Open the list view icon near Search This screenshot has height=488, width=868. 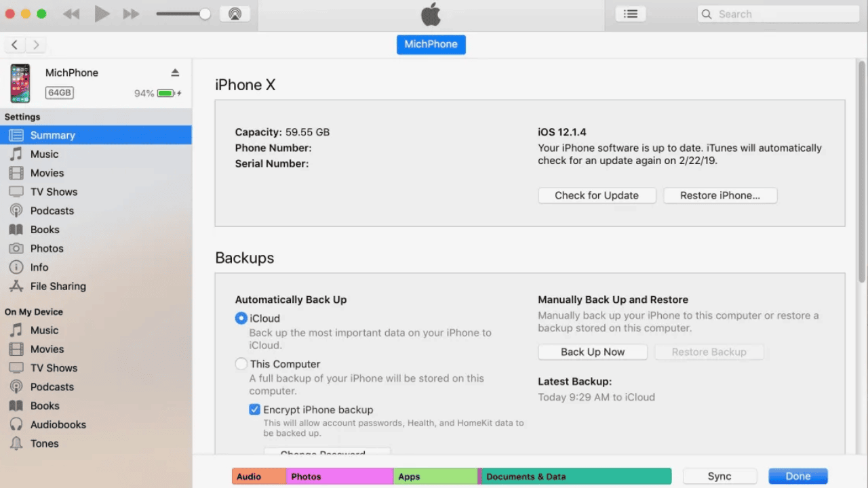[631, 14]
